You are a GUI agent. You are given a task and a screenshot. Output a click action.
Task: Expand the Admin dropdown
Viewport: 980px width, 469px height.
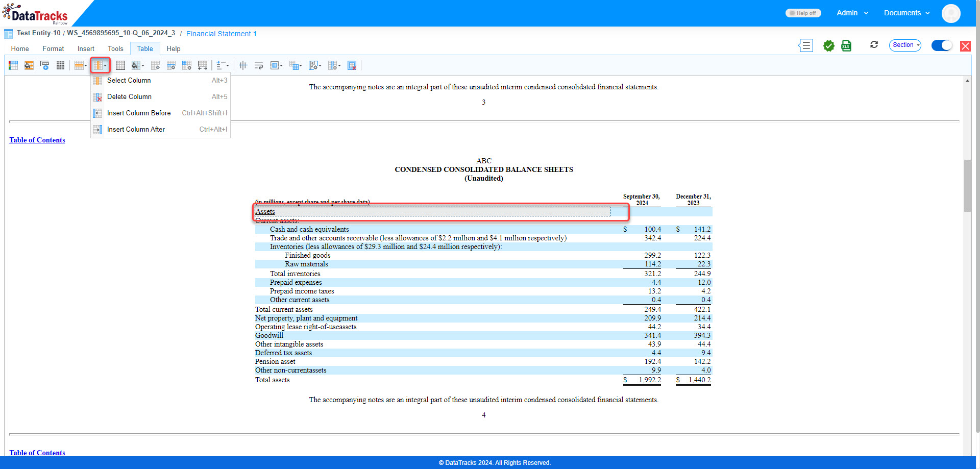852,13
